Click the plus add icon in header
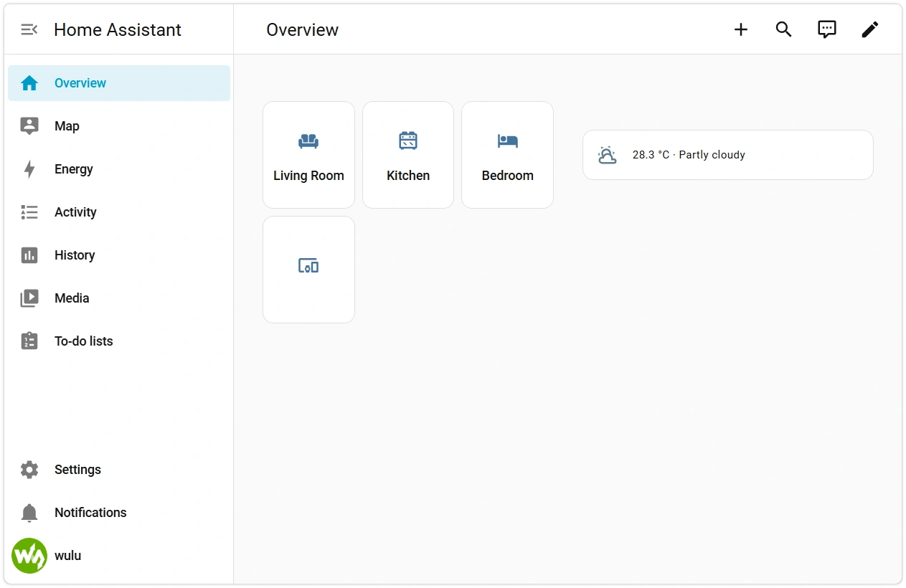Viewport: 906px width, 588px height. [741, 29]
